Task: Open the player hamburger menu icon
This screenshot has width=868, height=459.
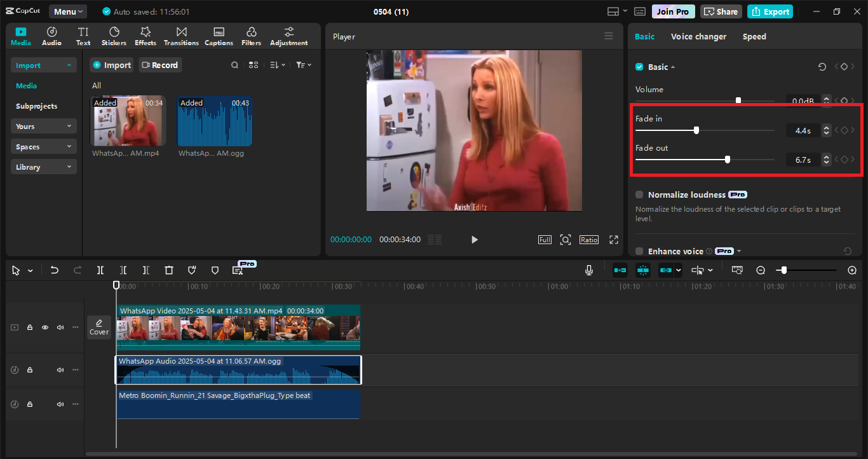Action: tap(609, 36)
